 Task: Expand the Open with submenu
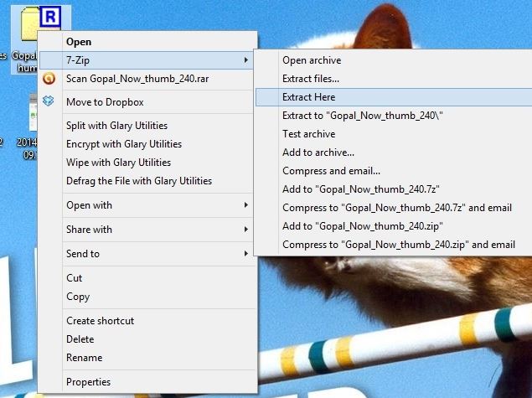245,205
